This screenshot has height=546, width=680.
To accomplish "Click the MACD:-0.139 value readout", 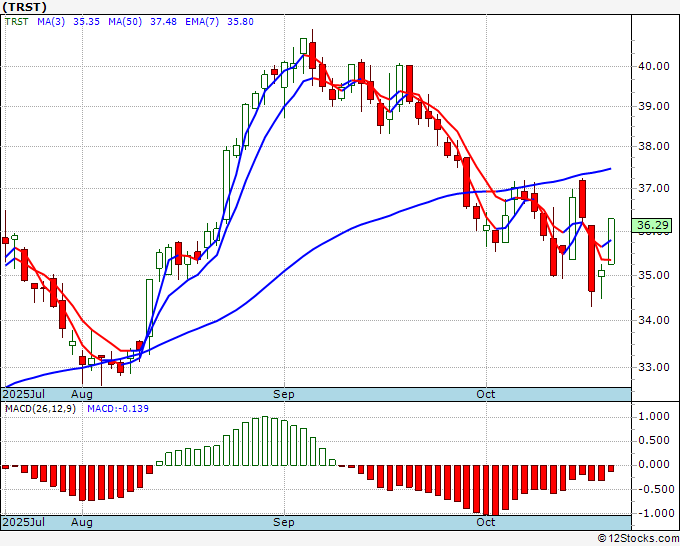I will (x=118, y=409).
